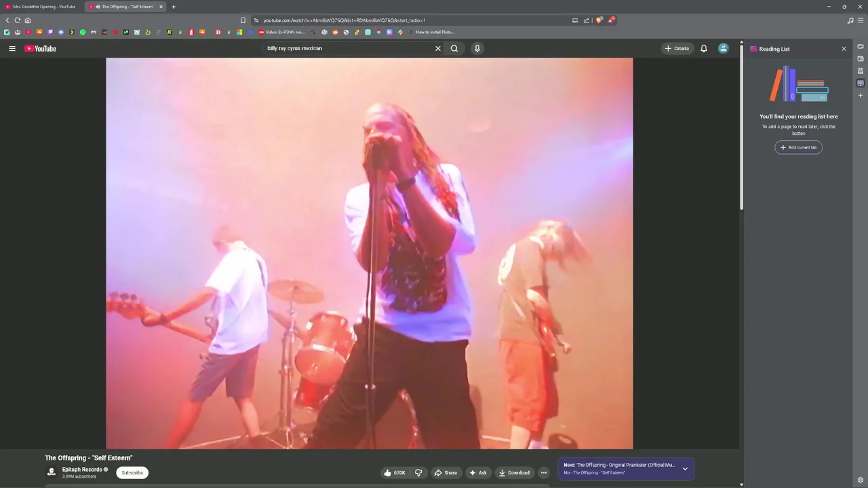Close The Offspring Self Esteem tab
The height and width of the screenshot is (488, 868).
pyautogui.click(x=161, y=7)
